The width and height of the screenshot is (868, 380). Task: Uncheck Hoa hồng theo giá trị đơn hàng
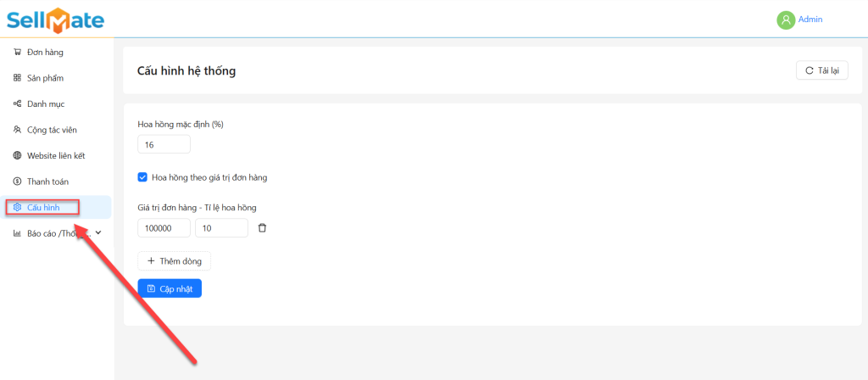[142, 177]
